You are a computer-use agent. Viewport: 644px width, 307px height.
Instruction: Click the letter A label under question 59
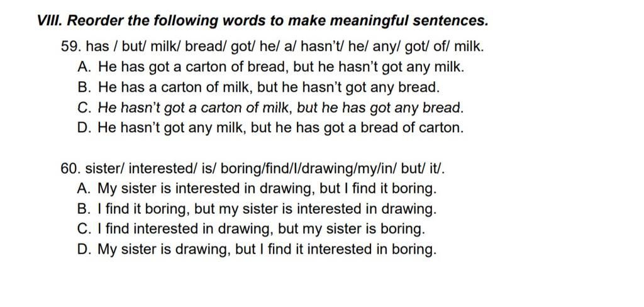pos(84,67)
